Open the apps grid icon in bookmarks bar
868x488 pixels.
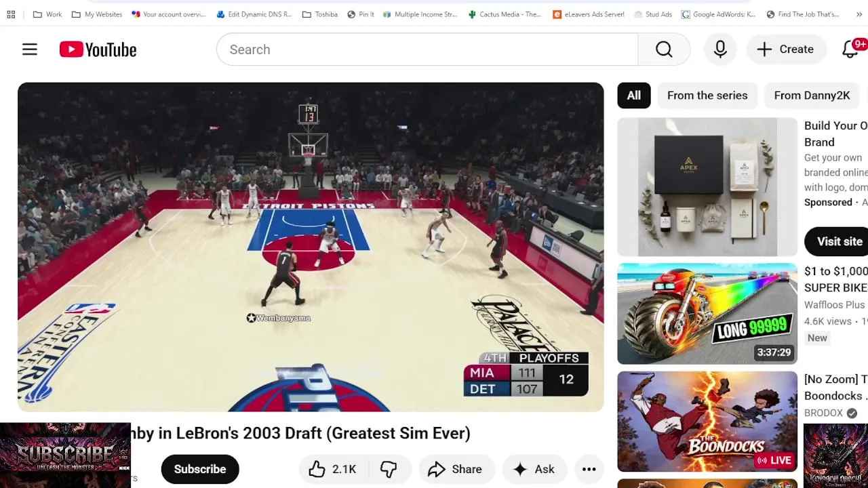(11, 14)
